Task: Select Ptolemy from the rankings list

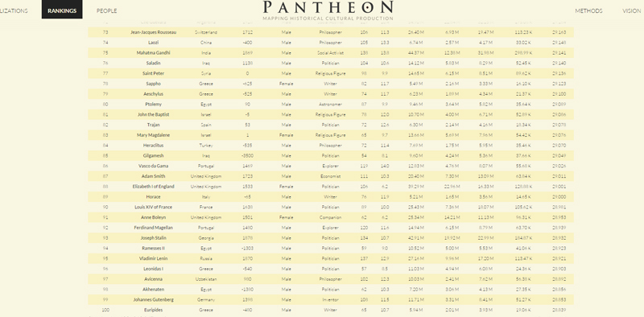Action: [x=153, y=105]
